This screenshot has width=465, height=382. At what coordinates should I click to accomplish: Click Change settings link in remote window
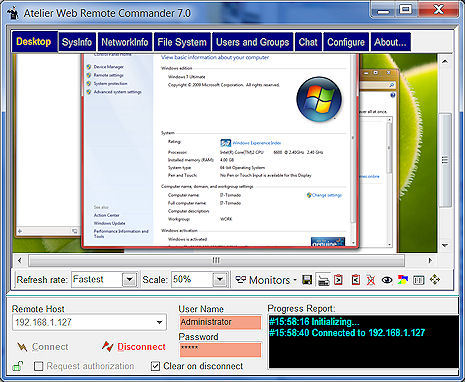326,195
